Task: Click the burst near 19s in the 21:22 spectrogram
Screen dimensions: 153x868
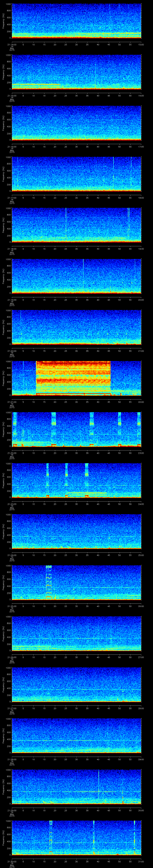Action: pos(54,429)
